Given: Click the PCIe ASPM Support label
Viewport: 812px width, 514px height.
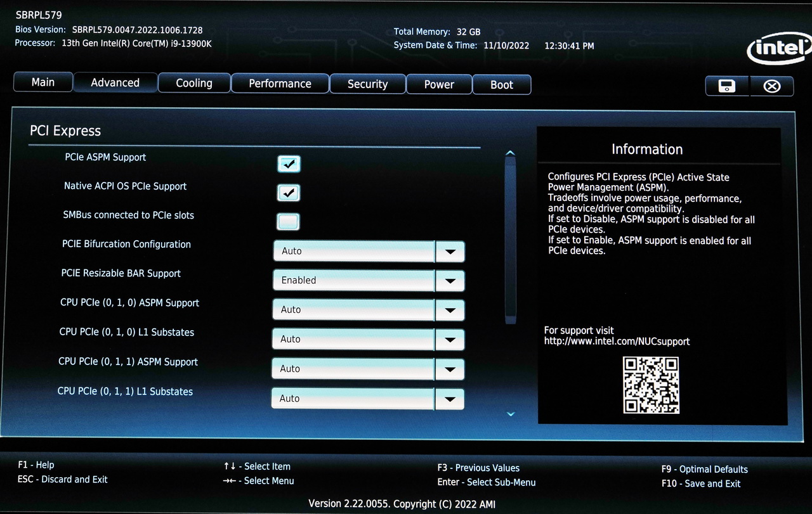Looking at the screenshot, I should coord(105,157).
